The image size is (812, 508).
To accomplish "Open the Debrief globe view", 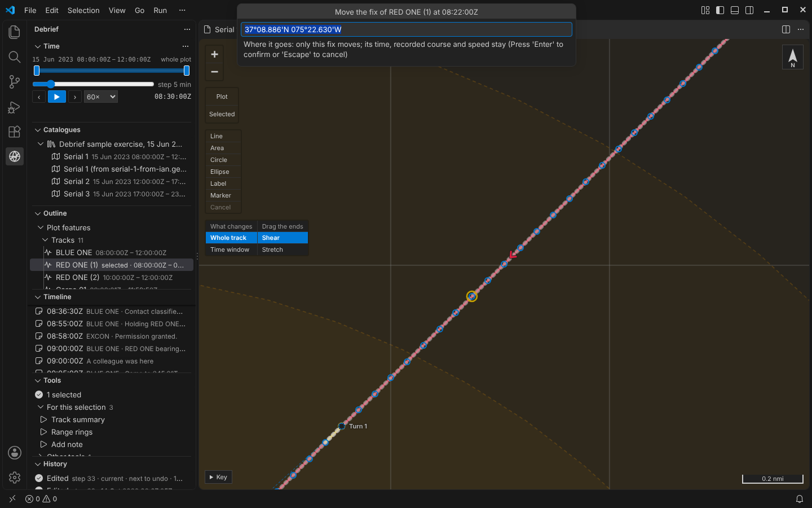I will pyautogui.click(x=15, y=156).
